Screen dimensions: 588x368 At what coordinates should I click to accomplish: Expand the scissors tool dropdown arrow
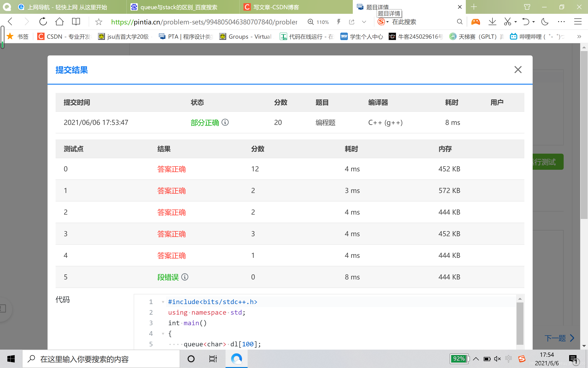click(516, 22)
